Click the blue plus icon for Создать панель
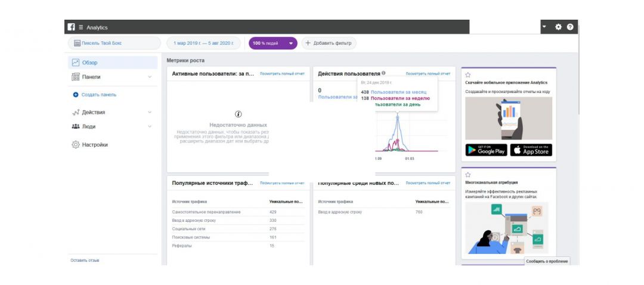The image size is (644, 285). coord(76,95)
